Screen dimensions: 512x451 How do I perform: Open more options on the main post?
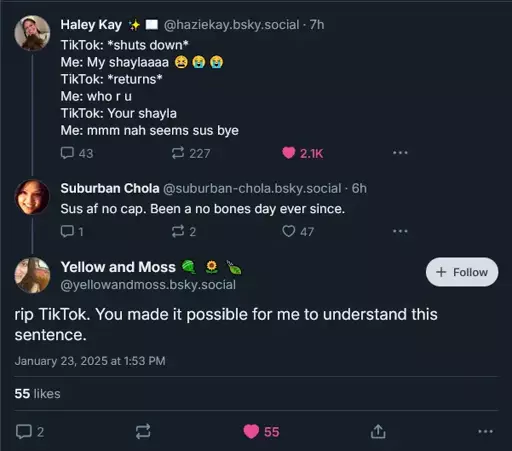(x=485, y=432)
